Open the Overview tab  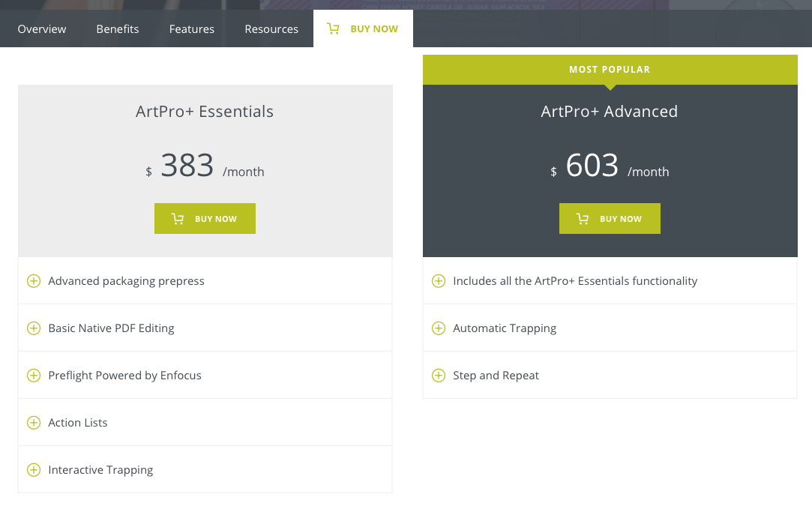coord(42,29)
